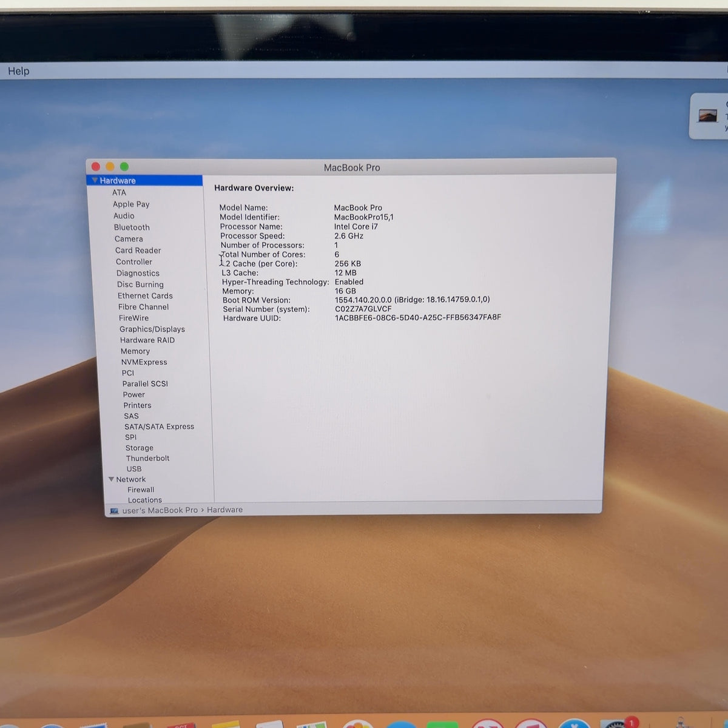Select Printers in the sidebar
728x728 pixels.
[x=138, y=405]
